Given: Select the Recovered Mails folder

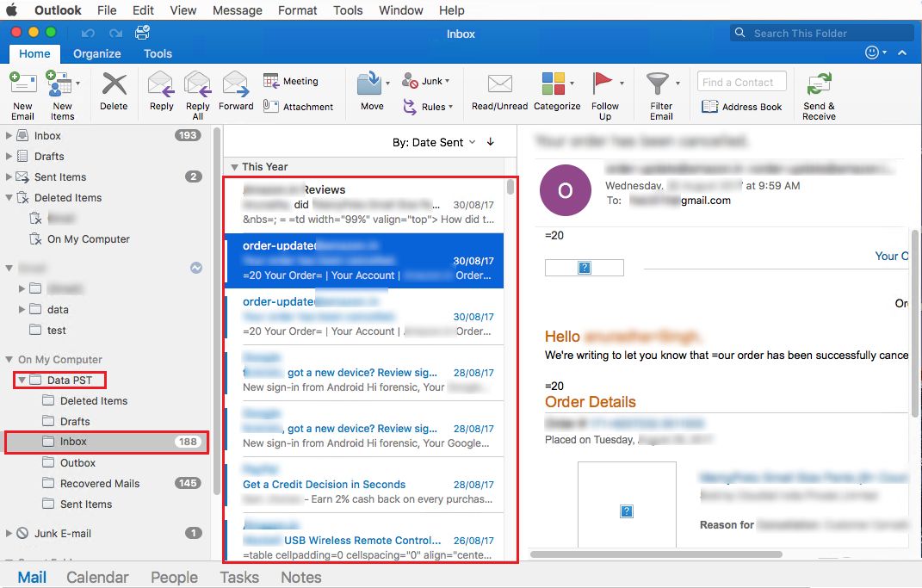Looking at the screenshot, I should [100, 483].
